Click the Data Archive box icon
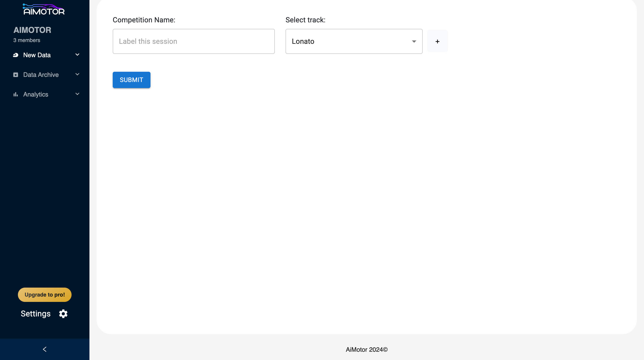644x360 pixels. click(x=15, y=75)
